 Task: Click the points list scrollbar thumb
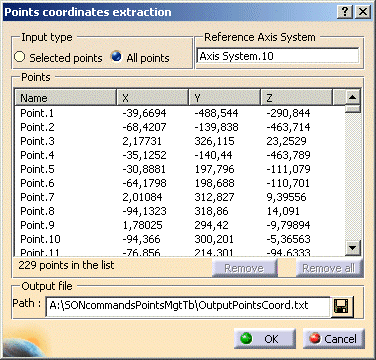tap(353, 109)
